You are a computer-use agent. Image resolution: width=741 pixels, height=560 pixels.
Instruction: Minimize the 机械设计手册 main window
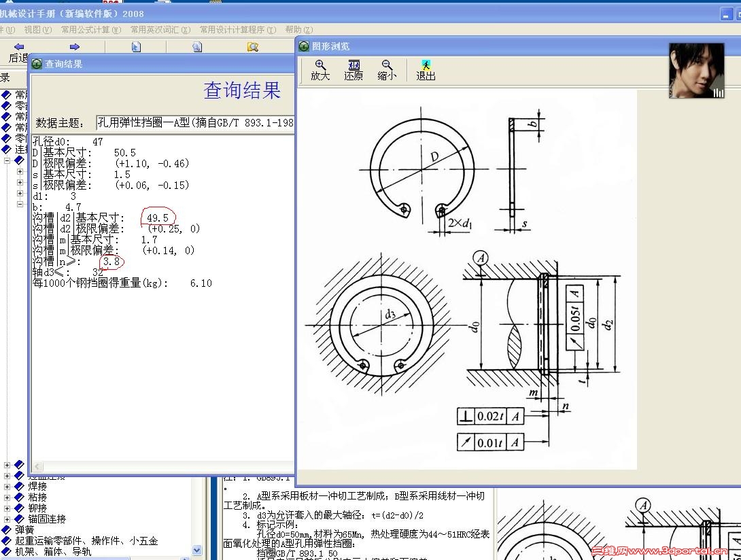pos(726,14)
